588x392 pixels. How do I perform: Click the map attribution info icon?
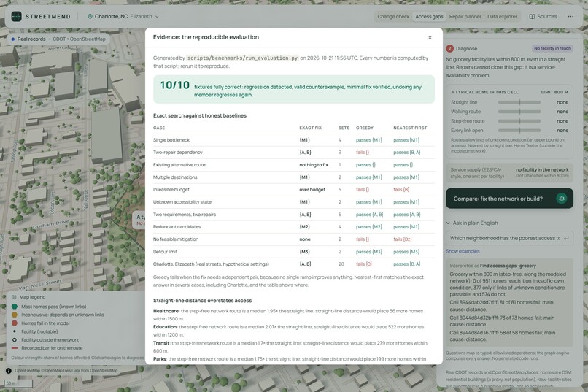[8, 371]
